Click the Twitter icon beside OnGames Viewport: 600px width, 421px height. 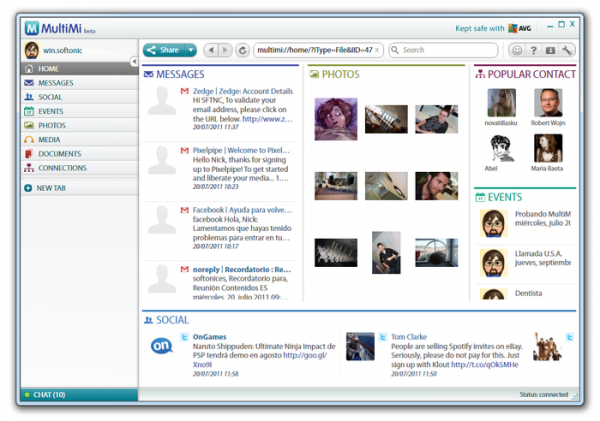point(184,337)
